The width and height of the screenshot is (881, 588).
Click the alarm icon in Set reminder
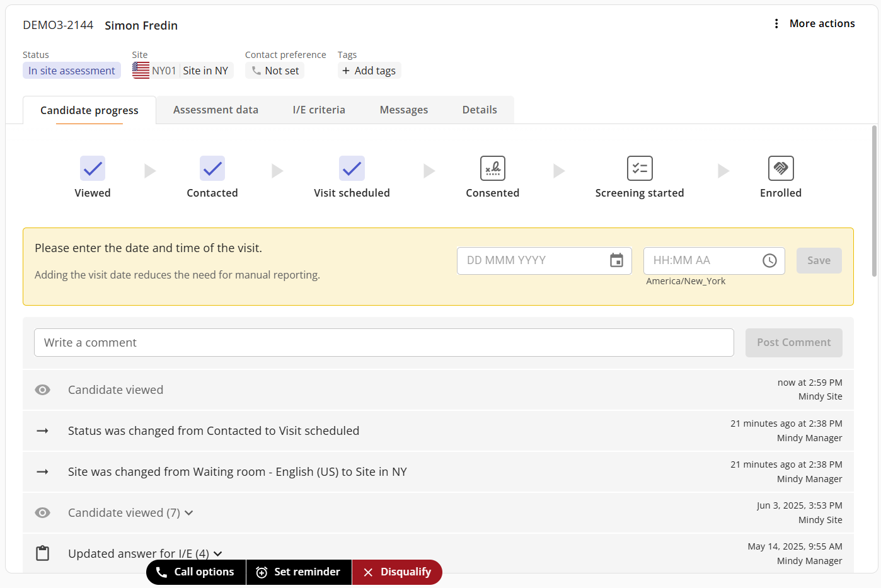262,572
